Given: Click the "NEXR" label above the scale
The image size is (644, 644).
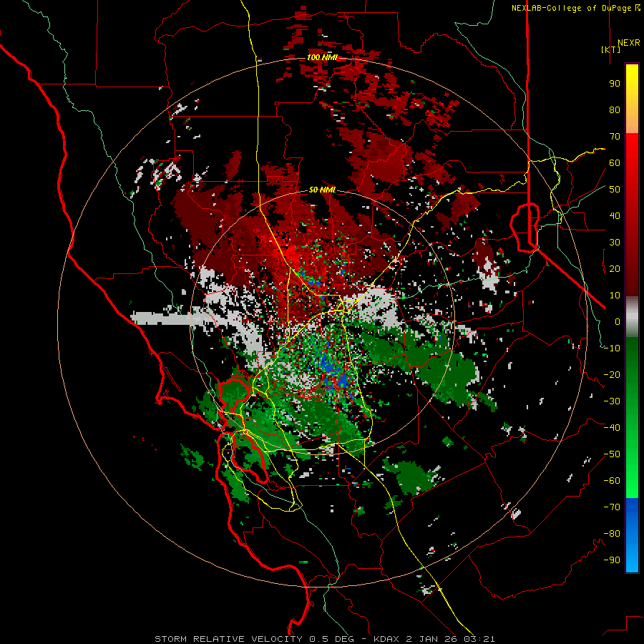Looking at the screenshot, I should click(628, 43).
